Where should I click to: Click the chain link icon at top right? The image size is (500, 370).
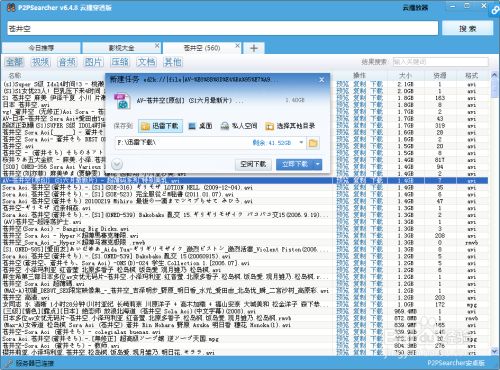tap(495, 10)
